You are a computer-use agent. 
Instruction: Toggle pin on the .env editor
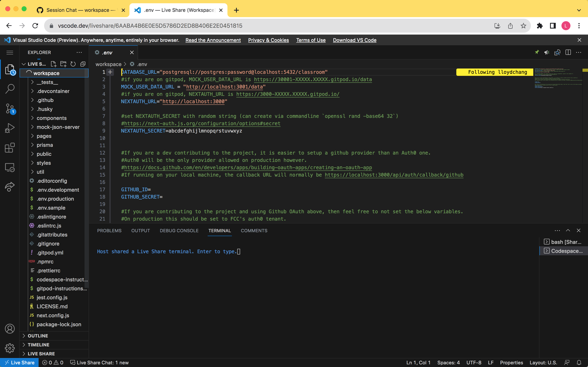537,52
